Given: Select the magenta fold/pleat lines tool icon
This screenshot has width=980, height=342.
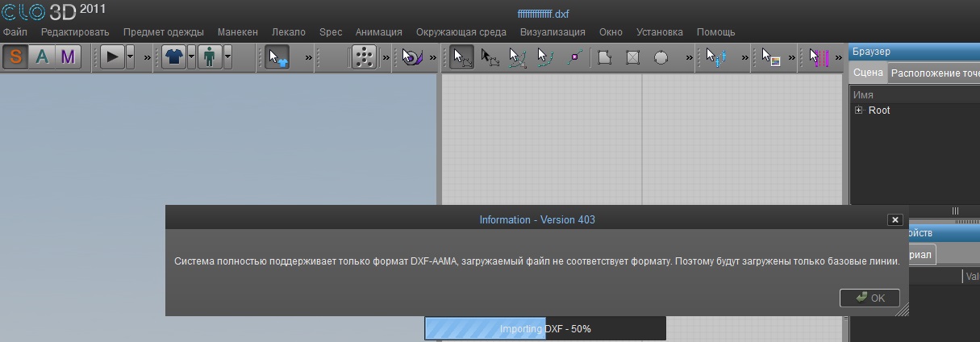Looking at the screenshot, I should [x=819, y=57].
